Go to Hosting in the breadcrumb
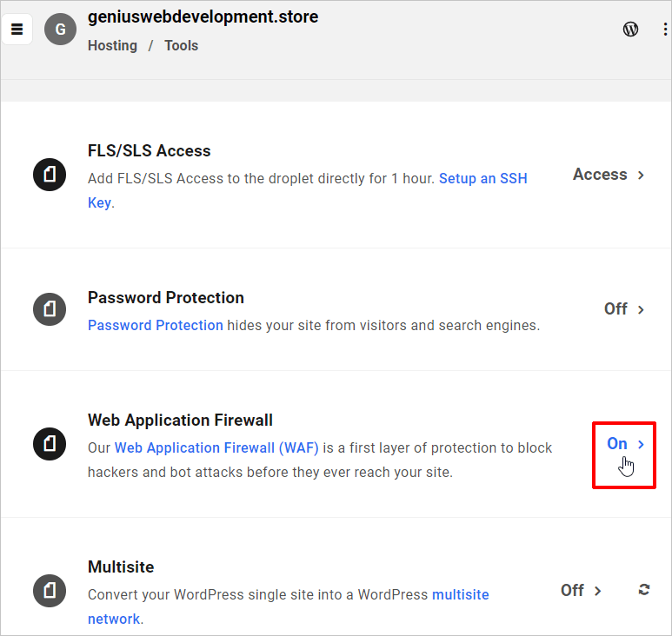This screenshot has width=672, height=636. pyautogui.click(x=112, y=45)
